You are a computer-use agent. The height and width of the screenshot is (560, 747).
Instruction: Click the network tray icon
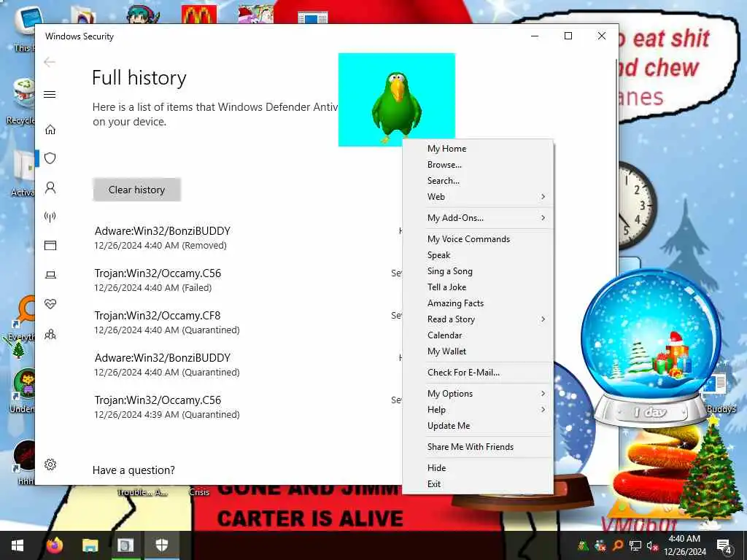635,545
